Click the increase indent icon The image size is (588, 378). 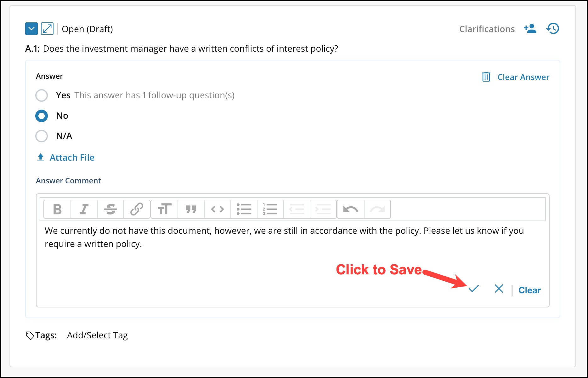coord(323,209)
